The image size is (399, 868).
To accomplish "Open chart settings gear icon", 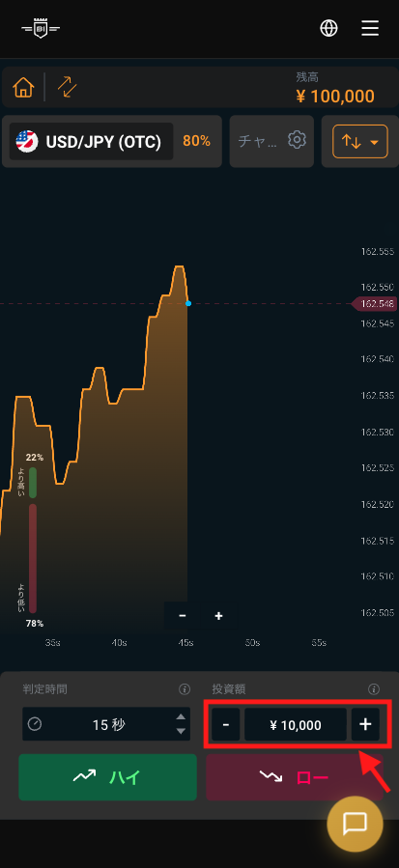I will (x=297, y=140).
